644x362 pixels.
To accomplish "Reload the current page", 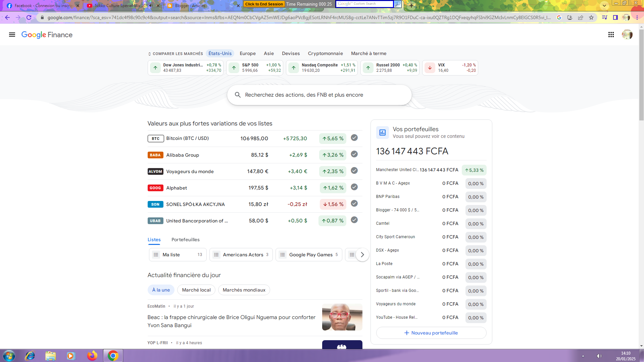I will tap(29, 17).
